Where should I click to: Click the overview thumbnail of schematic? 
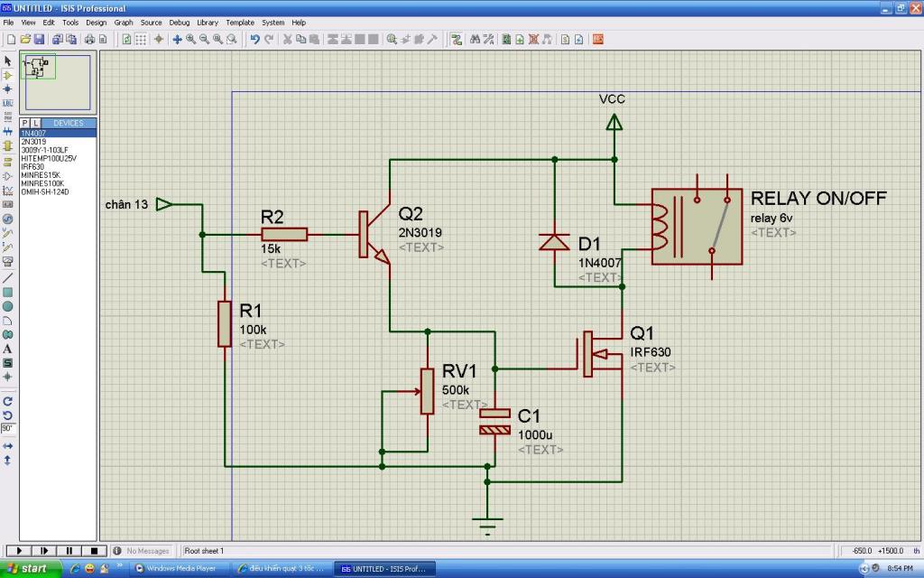click(57, 82)
